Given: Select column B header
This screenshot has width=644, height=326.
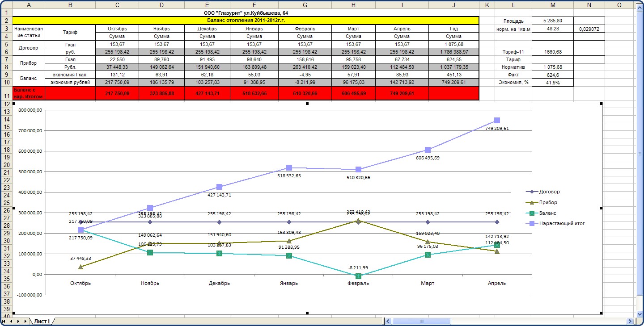Looking at the screenshot, I should 70,5.
